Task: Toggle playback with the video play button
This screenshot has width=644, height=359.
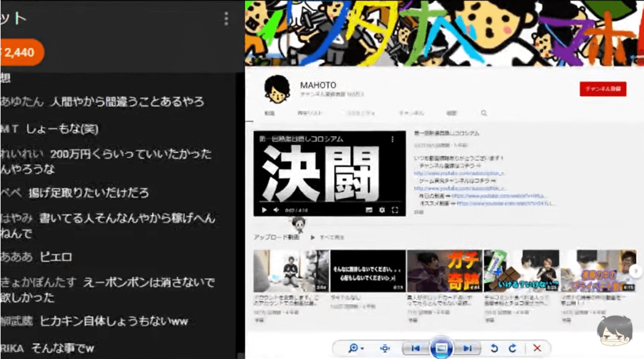Action: tap(264, 210)
